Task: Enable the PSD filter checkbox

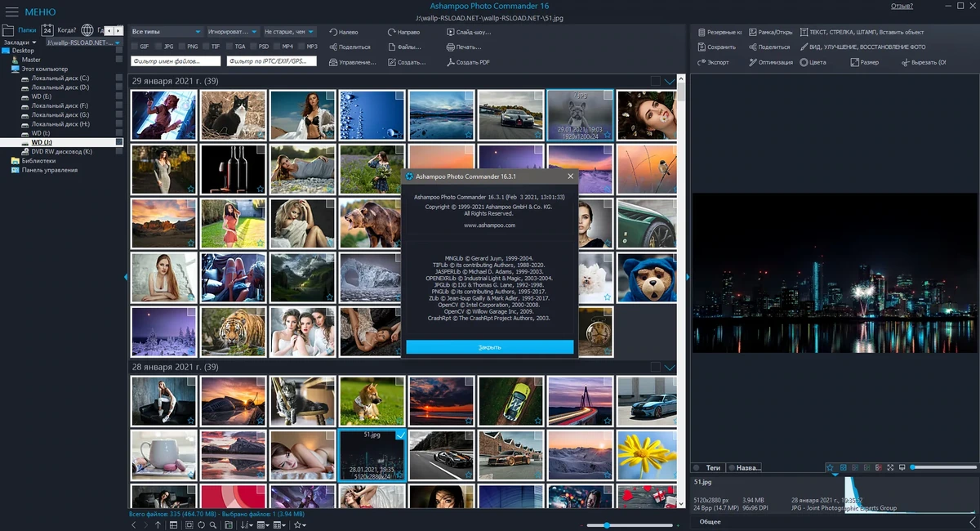Action: [x=253, y=47]
